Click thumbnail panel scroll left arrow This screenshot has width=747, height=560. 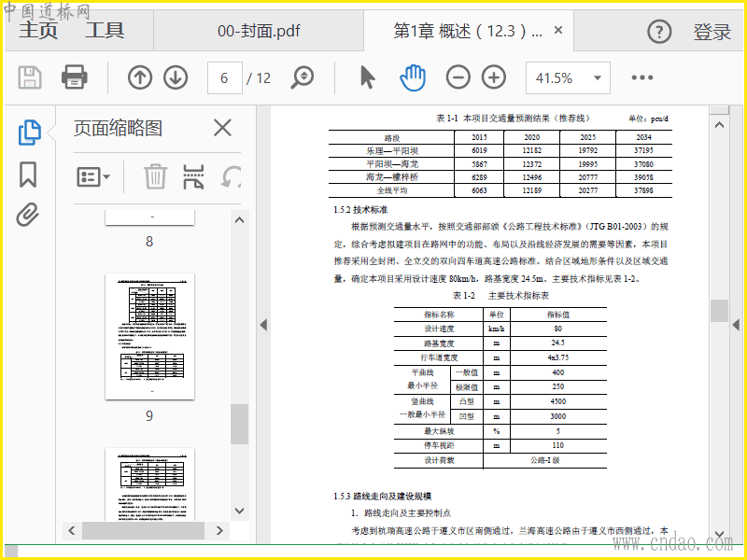click(x=72, y=530)
